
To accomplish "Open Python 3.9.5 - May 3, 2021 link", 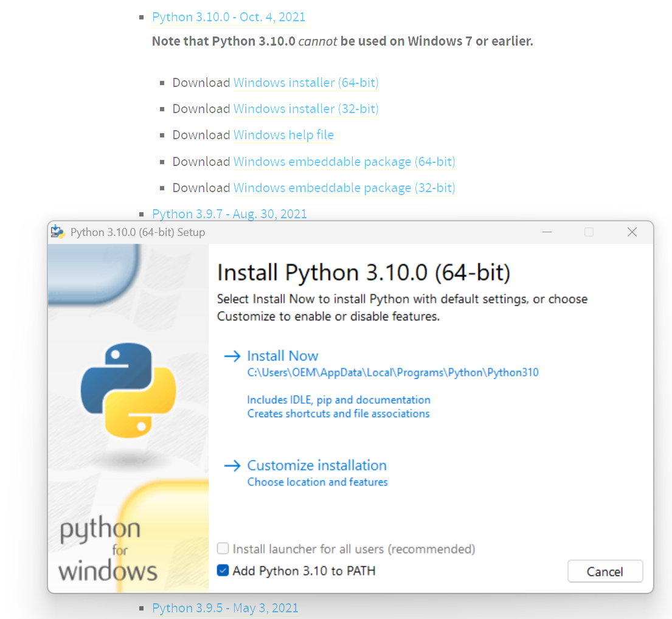I will [225, 608].
